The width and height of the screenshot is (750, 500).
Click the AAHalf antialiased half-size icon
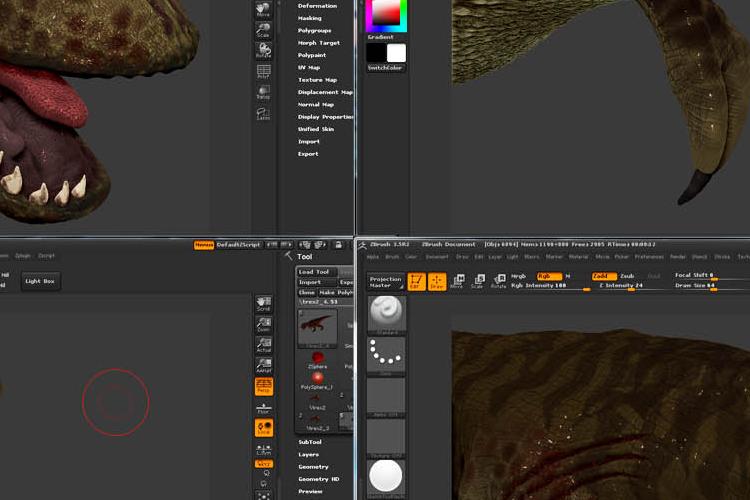264,366
